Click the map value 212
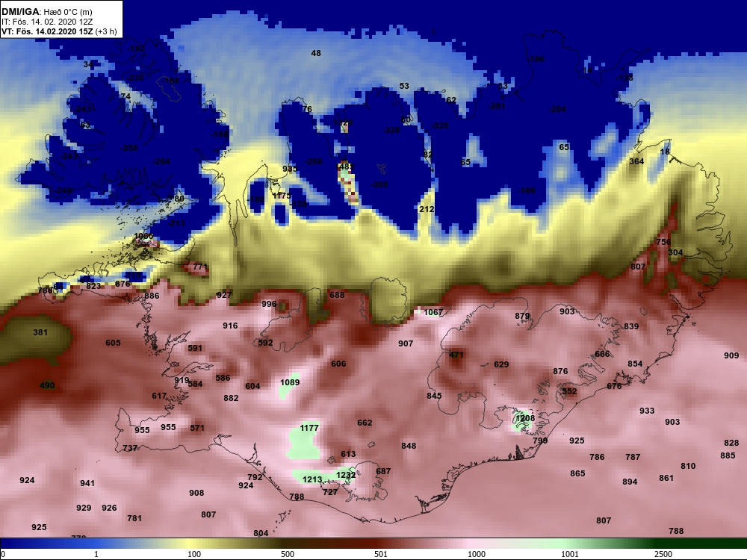 tap(427, 209)
